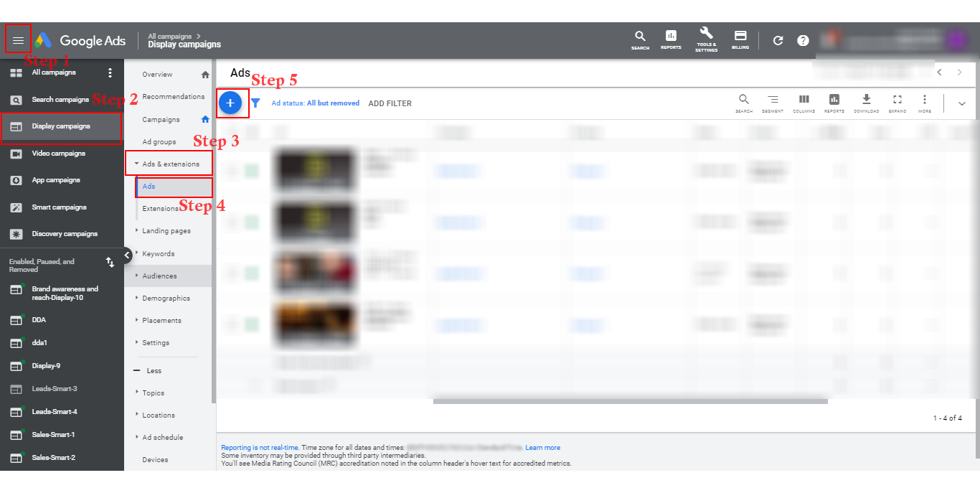The height and width of the screenshot is (493, 980).
Task: Open Reports in the top bar
Action: [x=671, y=40]
